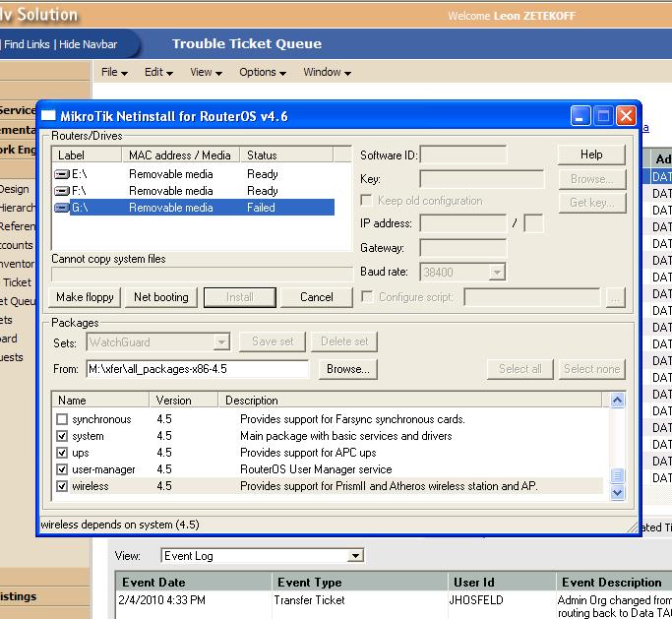The width and height of the screenshot is (672, 619).
Task: Click the 2/4/2010 4:33 PM event date
Action: coord(161,600)
